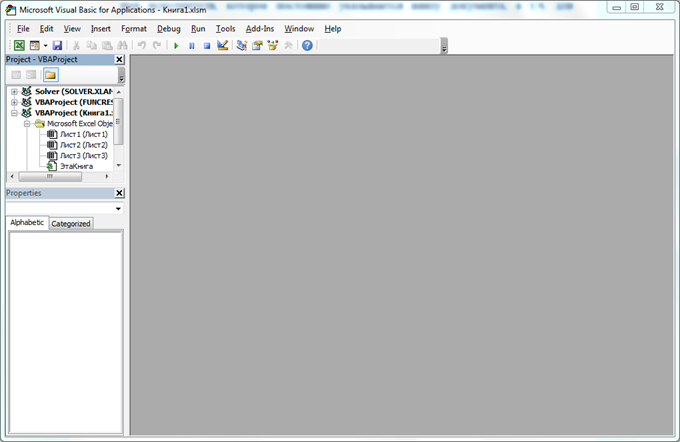
Task: Click project tree scroll up arrow
Action: (x=119, y=92)
